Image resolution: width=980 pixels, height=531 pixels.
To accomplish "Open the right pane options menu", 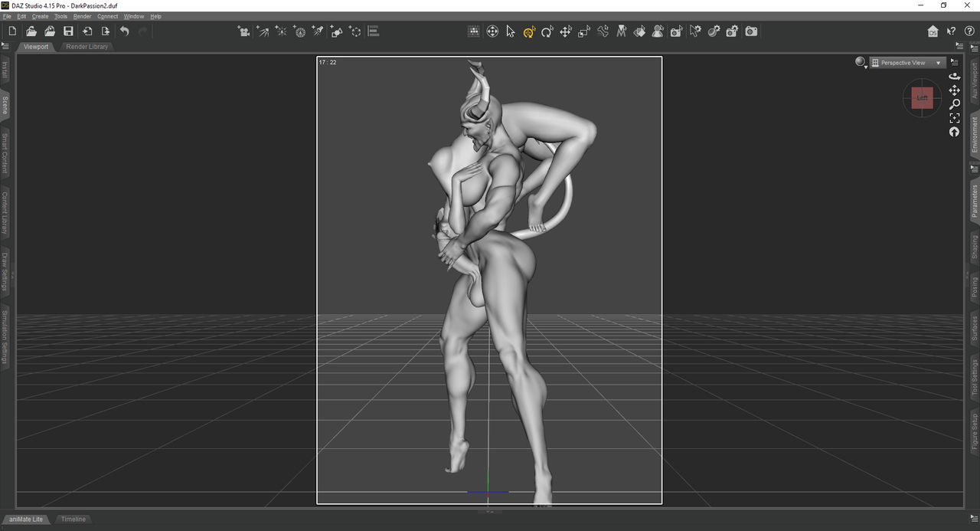I will (975, 48).
